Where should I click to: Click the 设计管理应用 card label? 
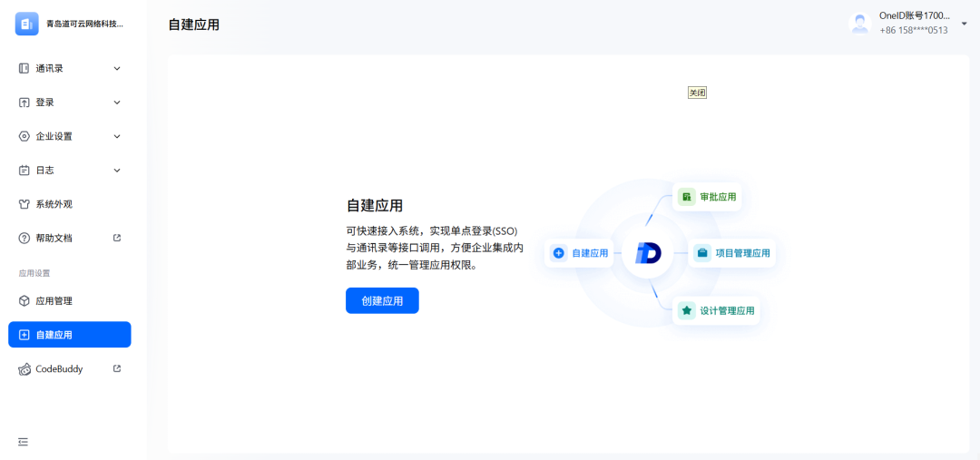coord(727,310)
